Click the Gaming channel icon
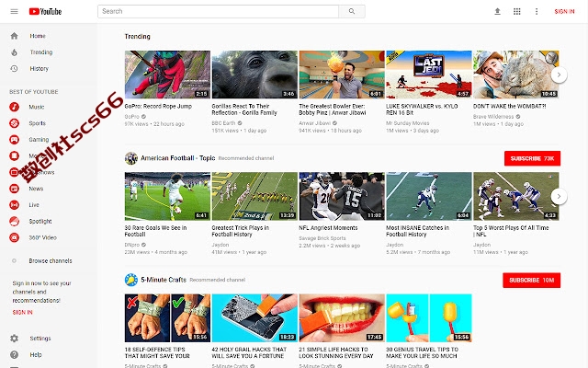Screen dimensions: 588x368 pyautogui.click(x=15, y=140)
